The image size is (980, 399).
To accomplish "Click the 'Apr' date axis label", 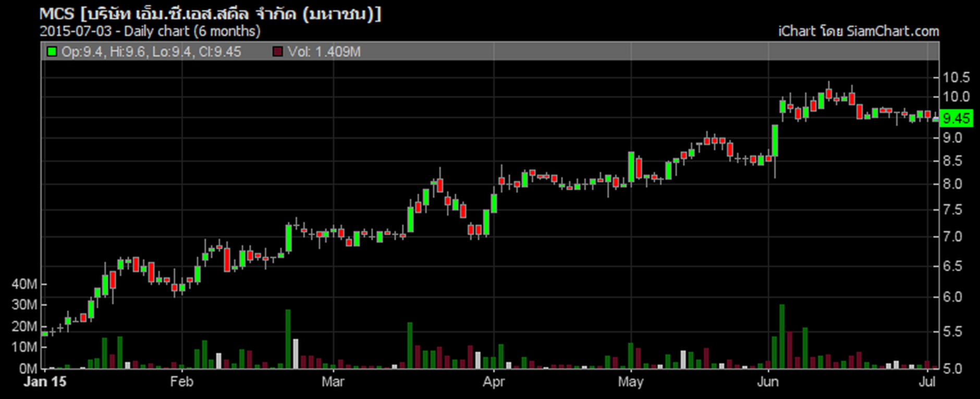I will pos(494,382).
